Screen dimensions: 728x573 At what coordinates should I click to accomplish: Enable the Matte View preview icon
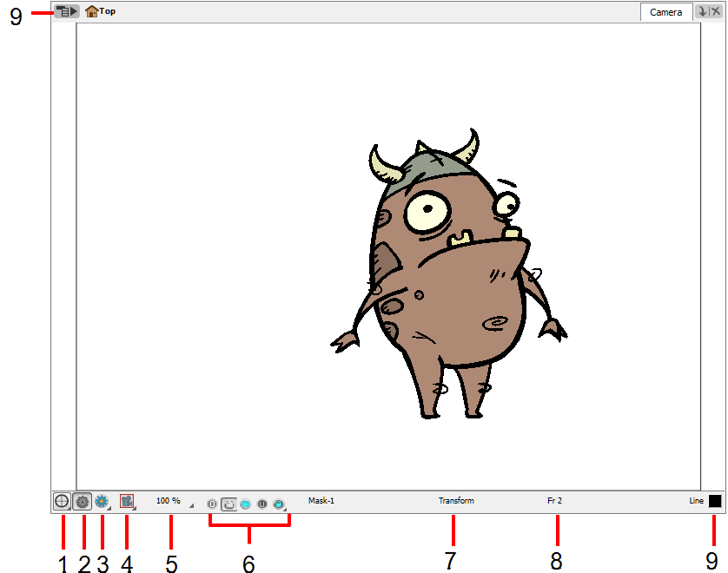pos(245,502)
